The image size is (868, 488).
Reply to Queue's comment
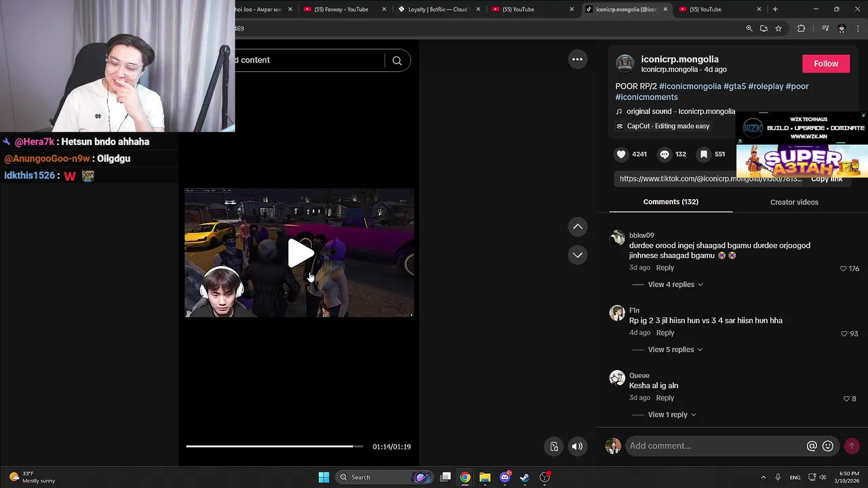665,398
